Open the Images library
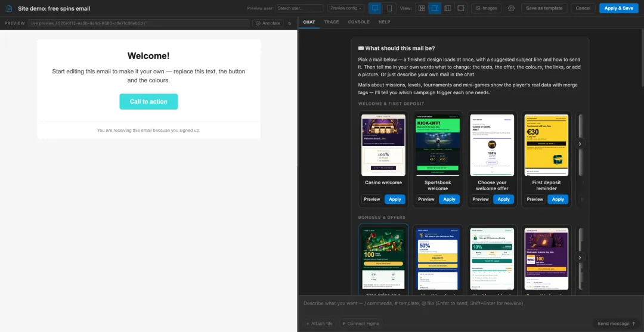This screenshot has width=644, height=332. pyautogui.click(x=486, y=8)
